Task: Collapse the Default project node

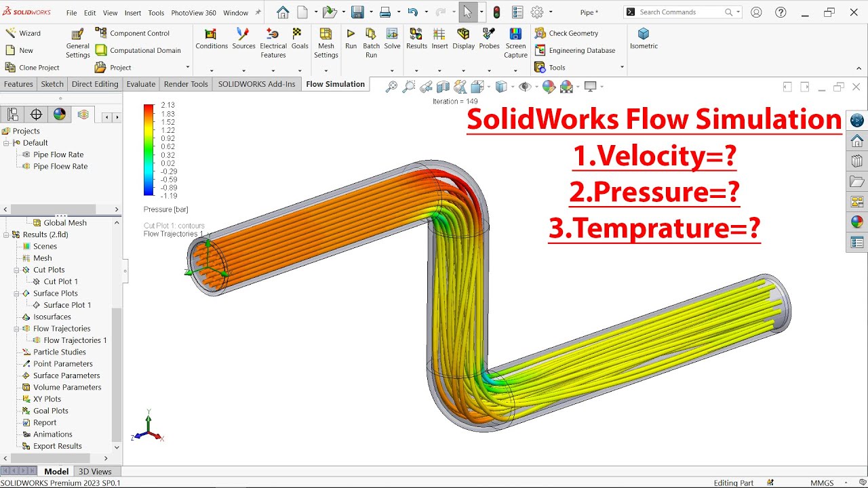Action: point(6,143)
